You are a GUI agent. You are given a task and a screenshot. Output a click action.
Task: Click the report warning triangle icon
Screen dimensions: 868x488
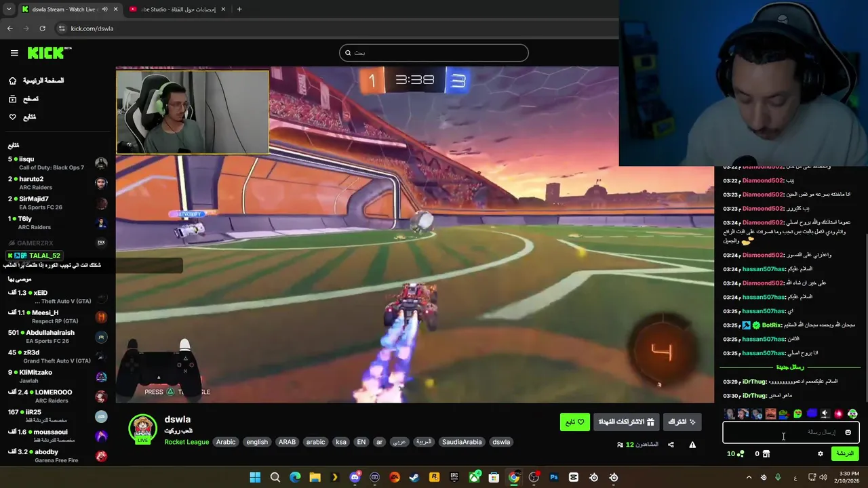692,445
